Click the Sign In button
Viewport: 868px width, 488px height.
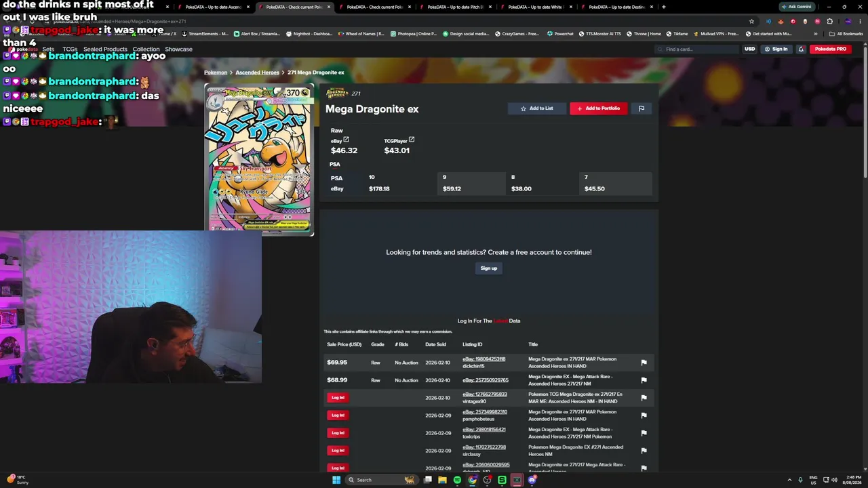(x=776, y=49)
